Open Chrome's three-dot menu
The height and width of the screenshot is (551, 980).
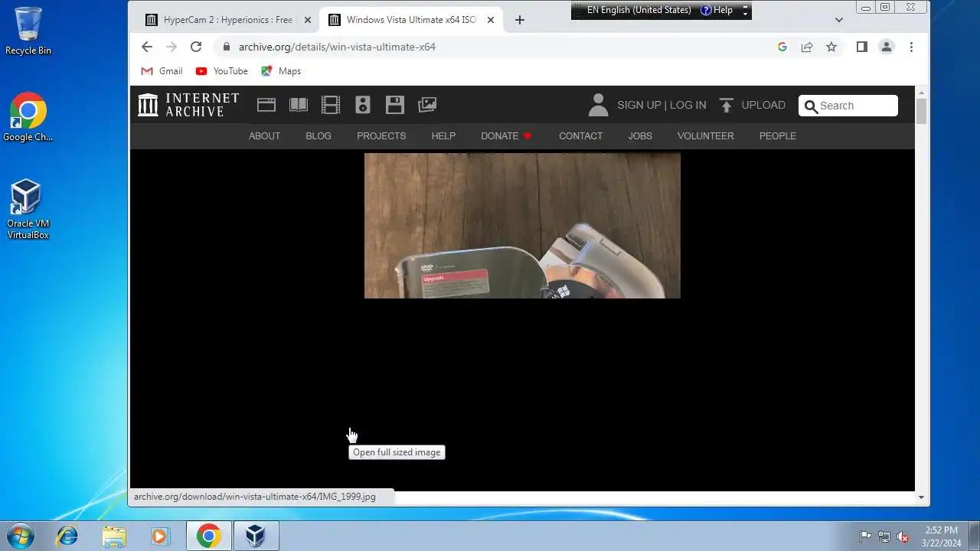tap(911, 47)
